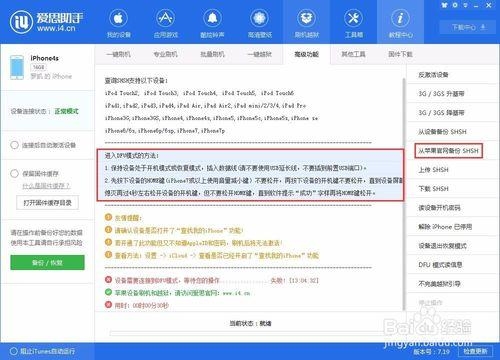500x360 pixels.
Task: Switch to the 一键越狱 tab
Action: click(259, 54)
